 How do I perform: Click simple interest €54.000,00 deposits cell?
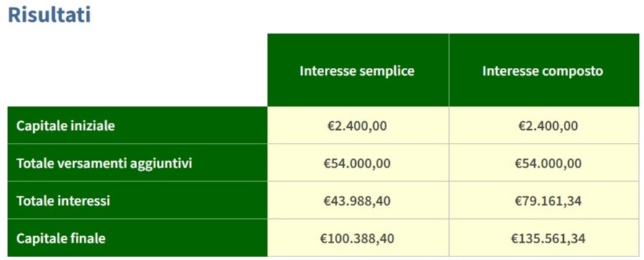(357, 162)
